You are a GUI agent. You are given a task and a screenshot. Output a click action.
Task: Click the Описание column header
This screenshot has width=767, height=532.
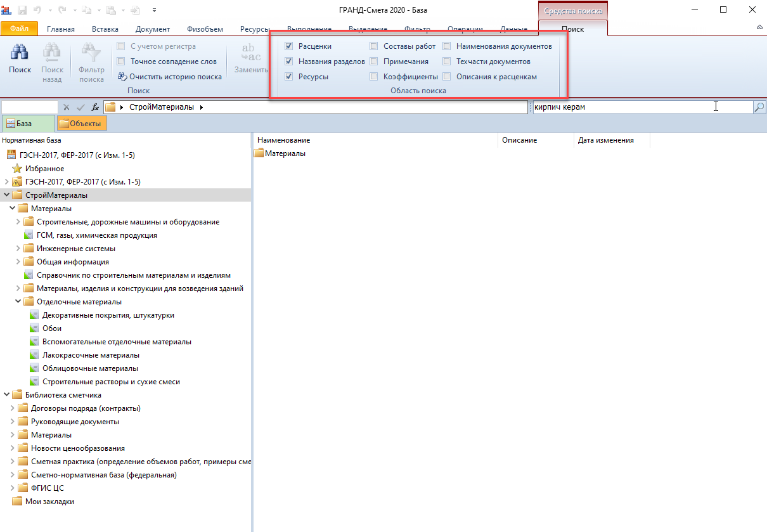point(536,140)
